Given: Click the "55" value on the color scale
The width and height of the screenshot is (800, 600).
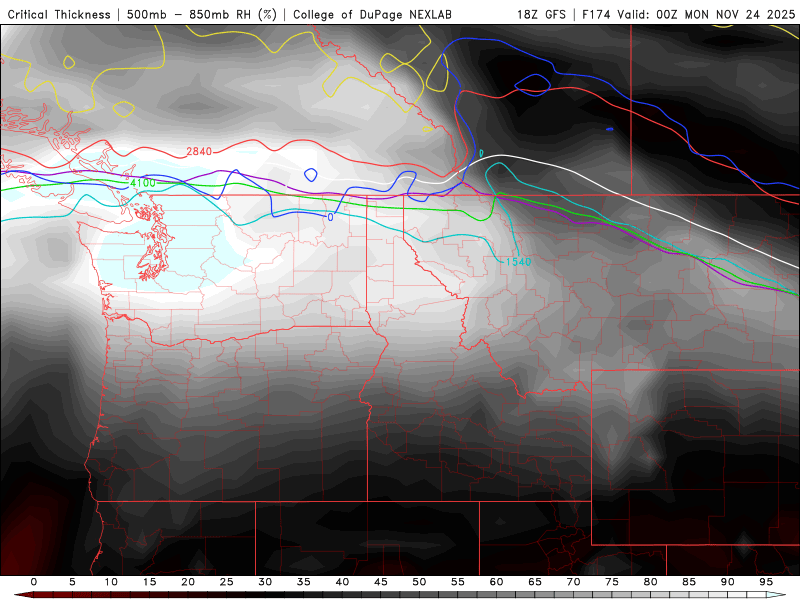Looking at the screenshot, I should coord(458,582).
